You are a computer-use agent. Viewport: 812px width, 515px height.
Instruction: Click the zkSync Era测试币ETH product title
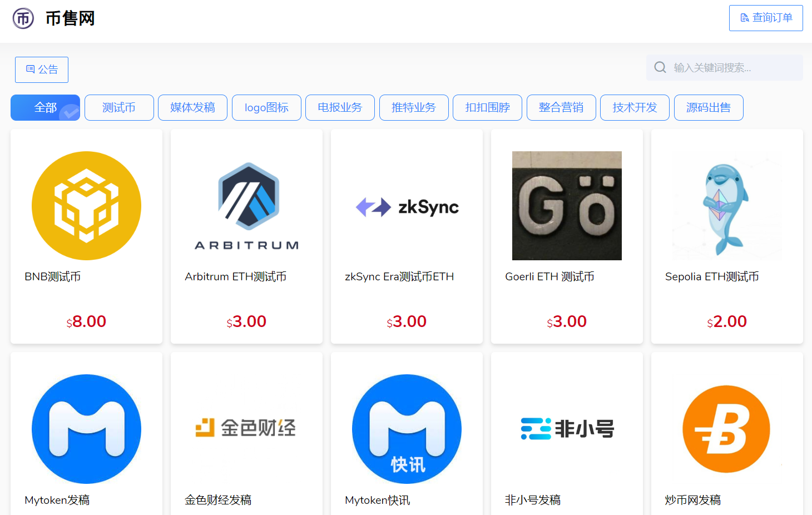pos(399,276)
